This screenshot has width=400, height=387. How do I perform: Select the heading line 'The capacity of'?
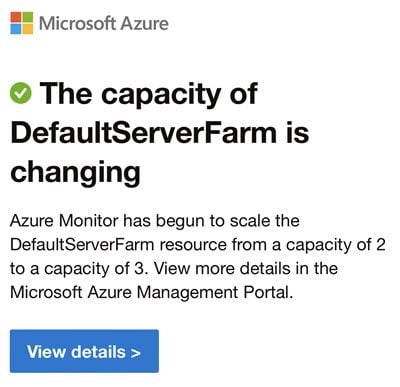149,94
